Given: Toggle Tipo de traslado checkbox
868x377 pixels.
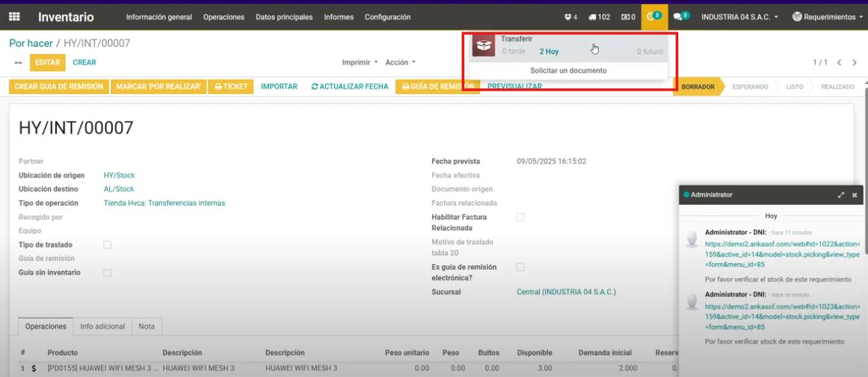Looking at the screenshot, I should point(108,245).
